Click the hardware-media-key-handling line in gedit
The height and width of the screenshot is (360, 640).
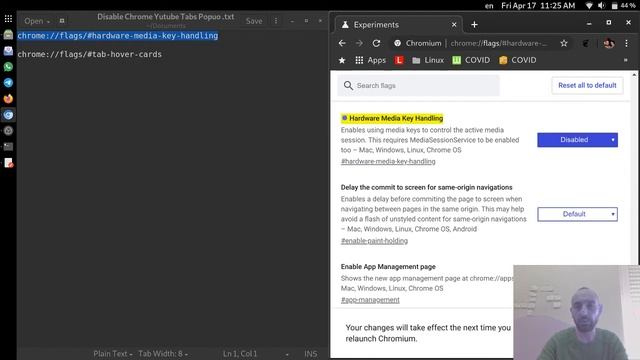coord(118,36)
